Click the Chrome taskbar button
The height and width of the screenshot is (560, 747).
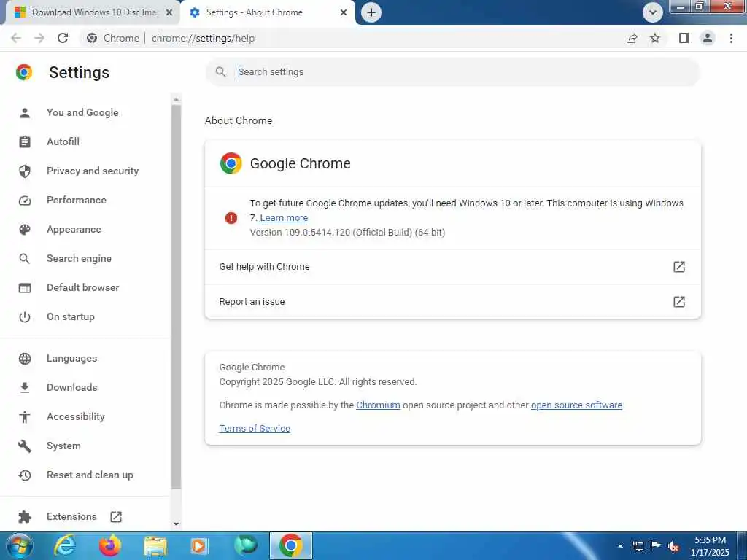(291, 545)
